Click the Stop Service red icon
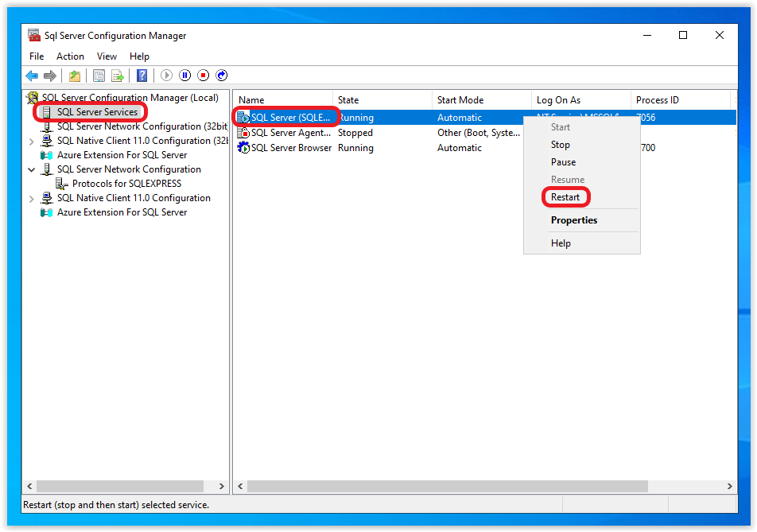Screen dimensions: 757x532 click(x=204, y=76)
